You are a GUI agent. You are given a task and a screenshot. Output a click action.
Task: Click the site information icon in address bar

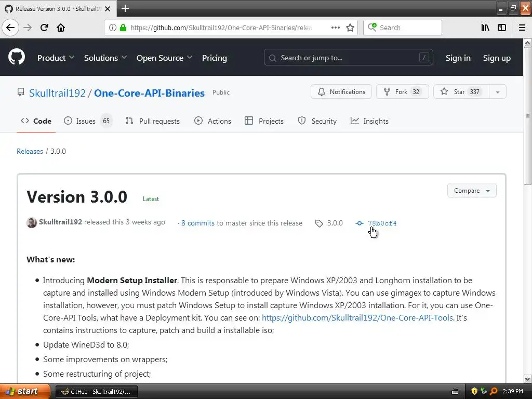(113, 28)
